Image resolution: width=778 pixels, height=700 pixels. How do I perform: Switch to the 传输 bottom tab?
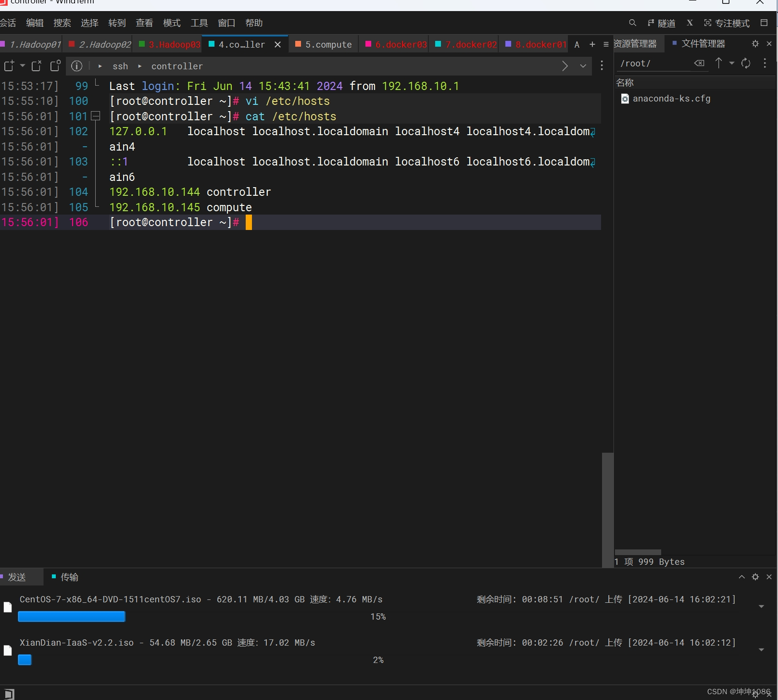click(65, 577)
